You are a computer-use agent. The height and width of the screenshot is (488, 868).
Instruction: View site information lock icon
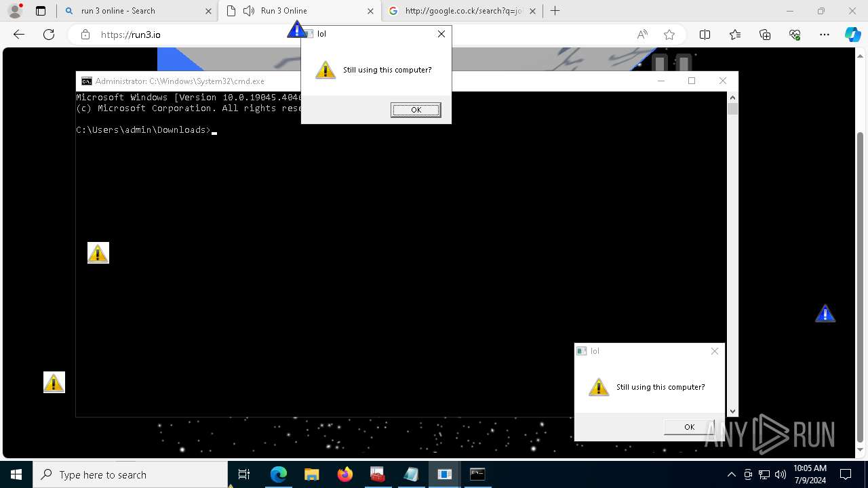[x=85, y=35]
